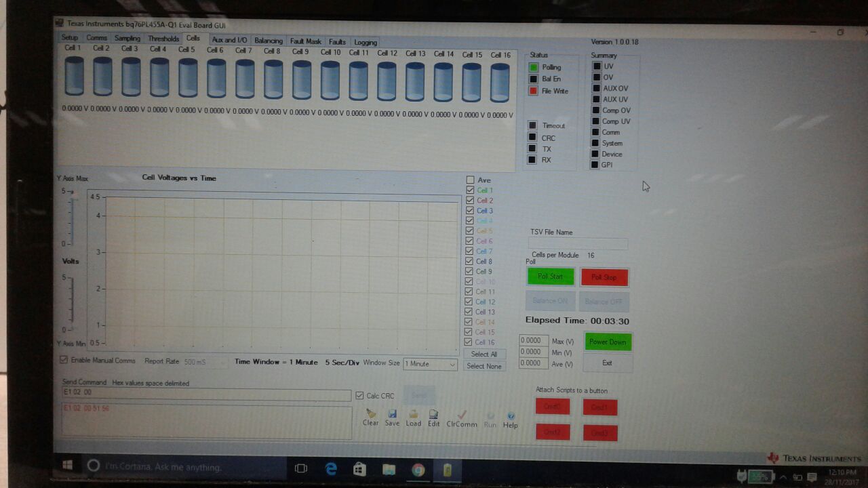Open Chrome from the taskbar

point(418,469)
